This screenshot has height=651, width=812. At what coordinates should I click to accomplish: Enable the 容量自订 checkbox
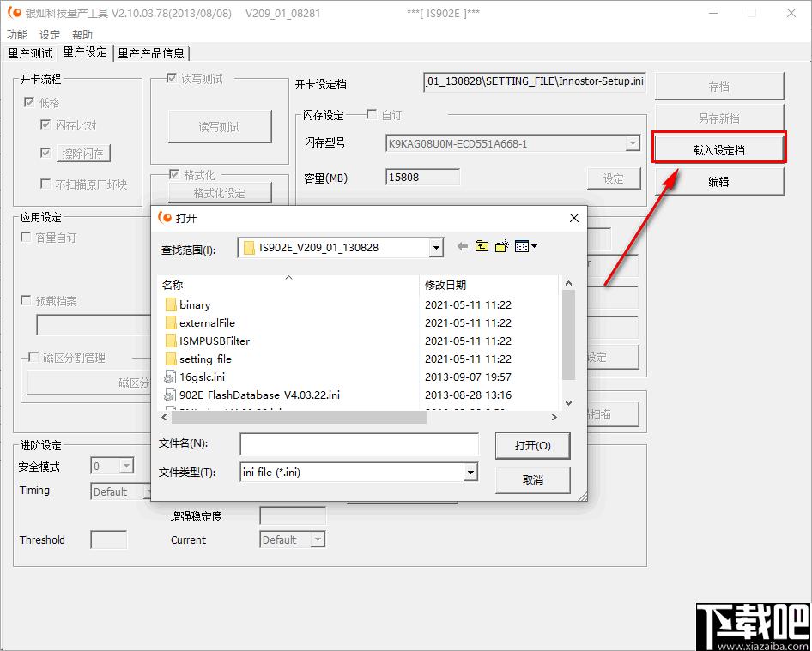click(x=26, y=237)
